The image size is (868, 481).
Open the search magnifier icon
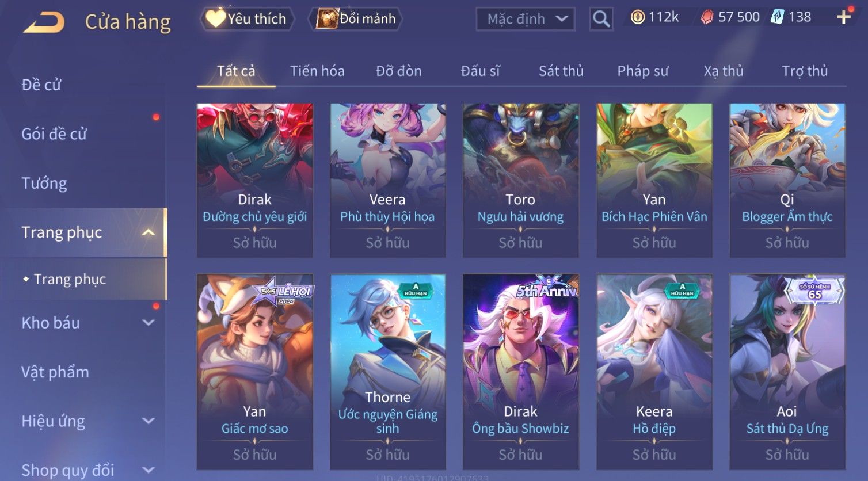[x=601, y=19]
